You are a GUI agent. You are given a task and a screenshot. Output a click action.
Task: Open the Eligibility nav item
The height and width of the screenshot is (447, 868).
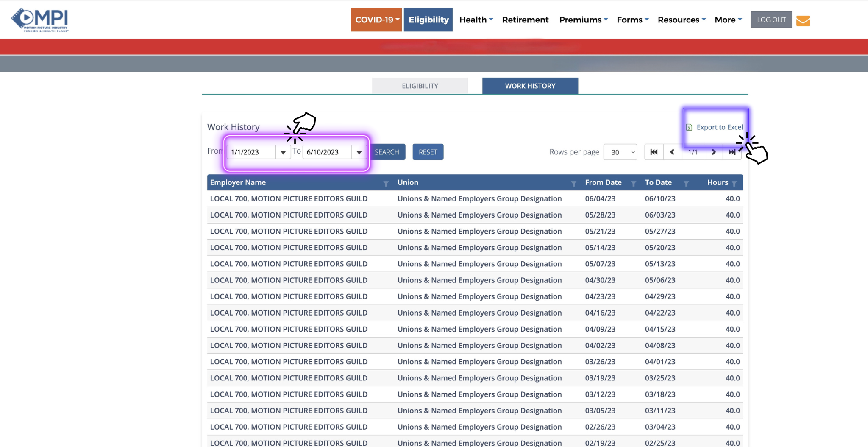coord(428,20)
